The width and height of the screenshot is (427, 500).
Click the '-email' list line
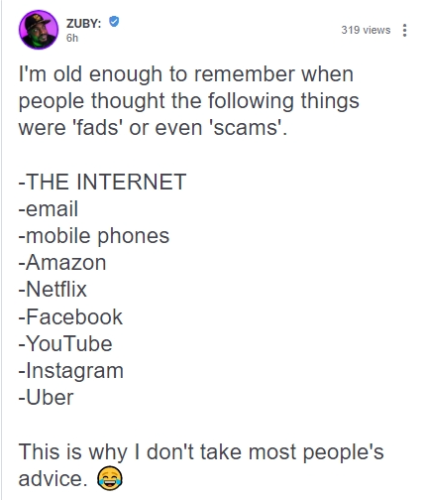(x=48, y=209)
